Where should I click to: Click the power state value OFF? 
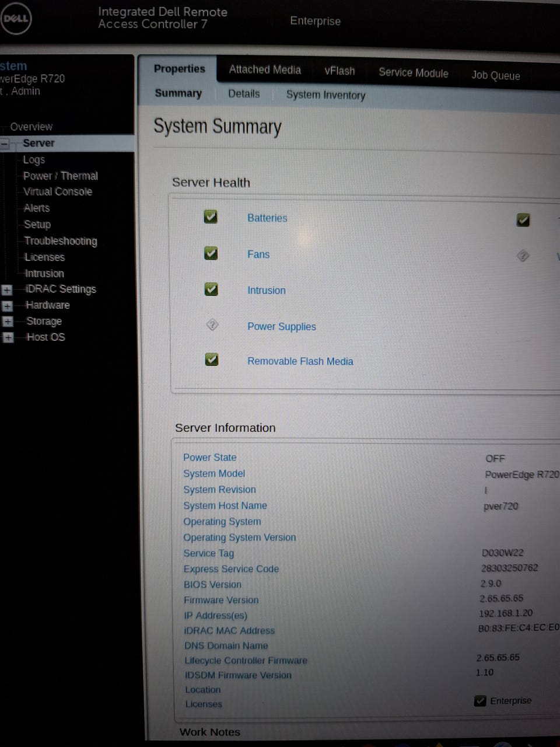tap(495, 459)
